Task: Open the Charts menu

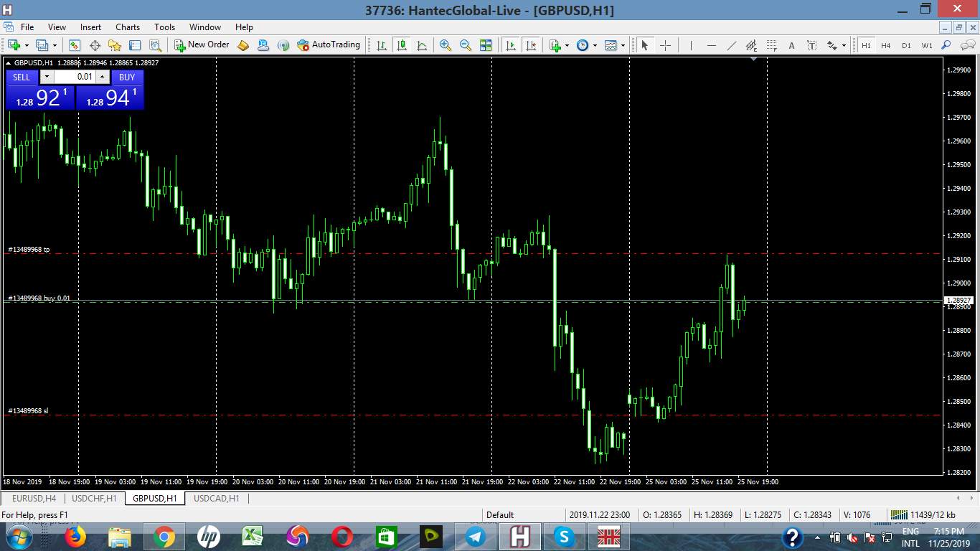Action: [x=128, y=27]
